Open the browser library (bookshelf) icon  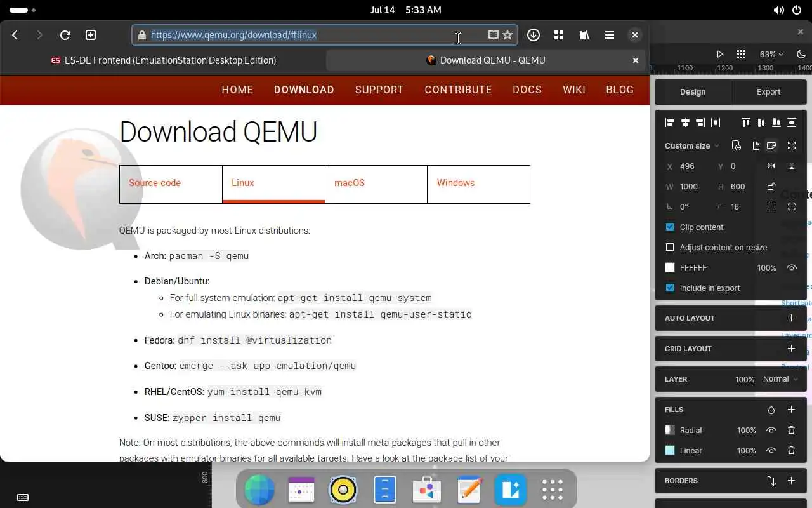pyautogui.click(x=584, y=35)
